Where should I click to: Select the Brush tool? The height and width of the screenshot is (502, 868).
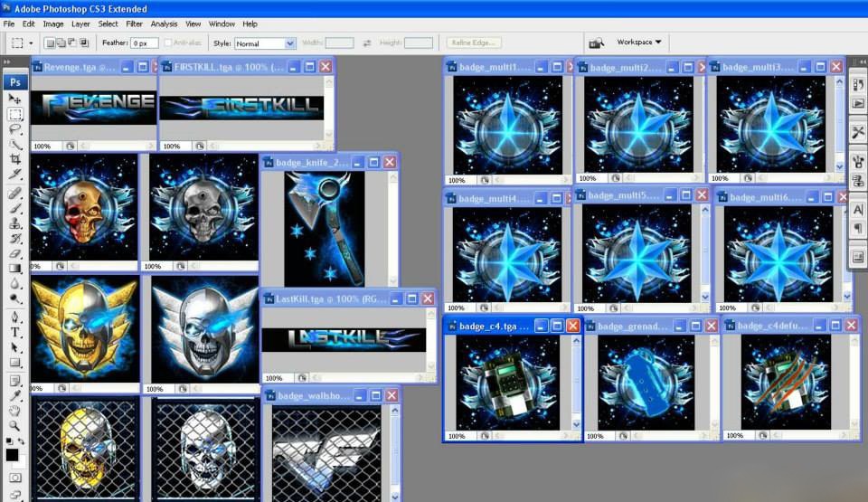click(15, 208)
